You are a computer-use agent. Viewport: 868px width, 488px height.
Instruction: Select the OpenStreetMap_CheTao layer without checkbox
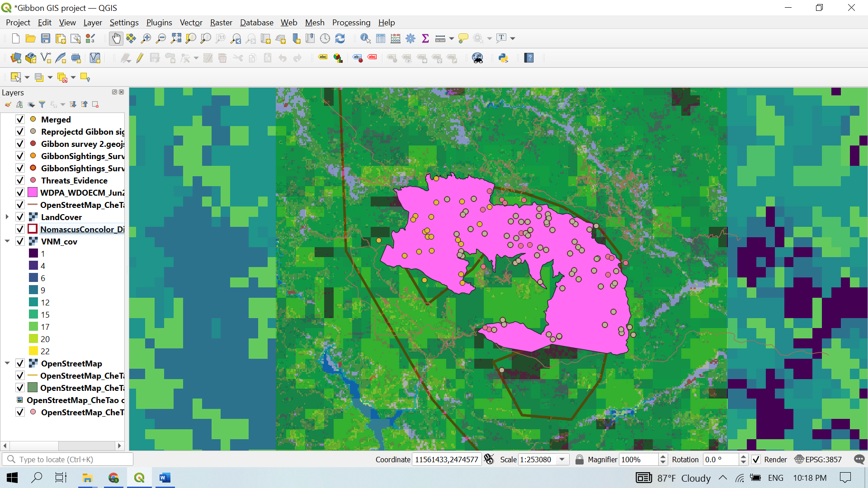(75, 400)
